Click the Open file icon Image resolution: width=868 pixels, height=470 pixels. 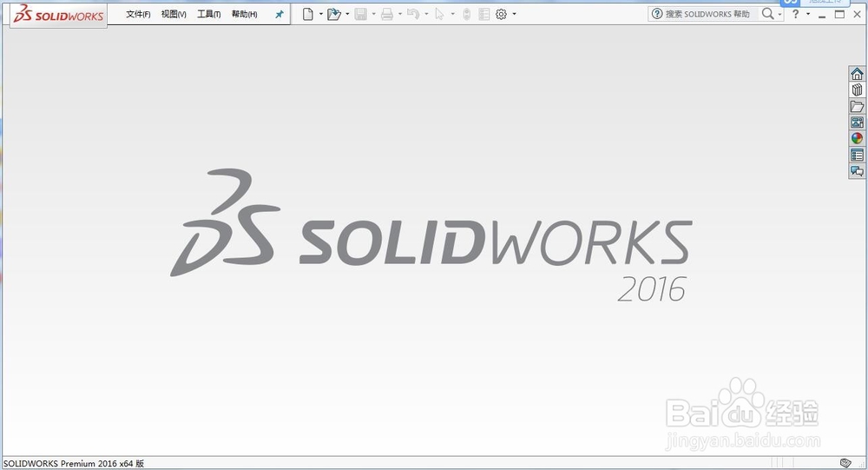(334, 15)
